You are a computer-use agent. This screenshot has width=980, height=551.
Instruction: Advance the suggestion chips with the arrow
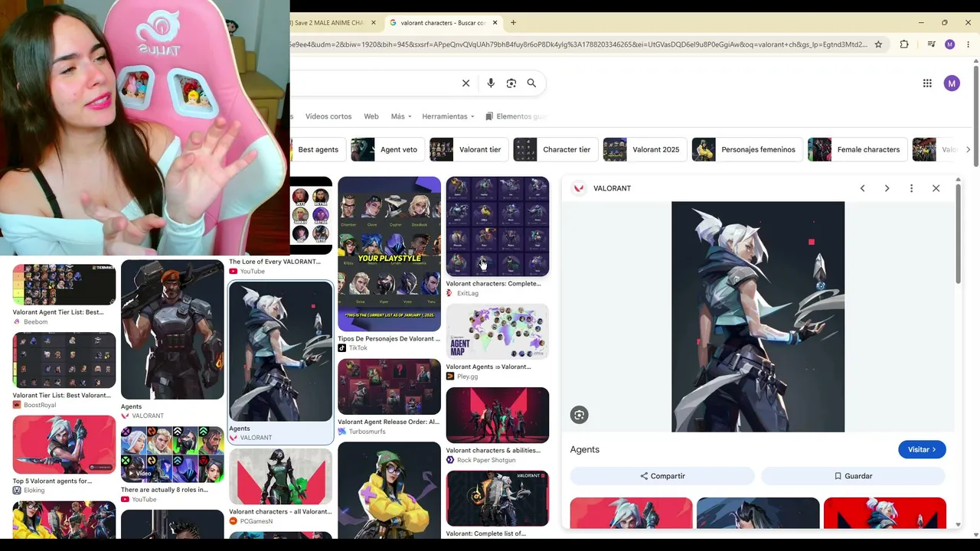(968, 149)
